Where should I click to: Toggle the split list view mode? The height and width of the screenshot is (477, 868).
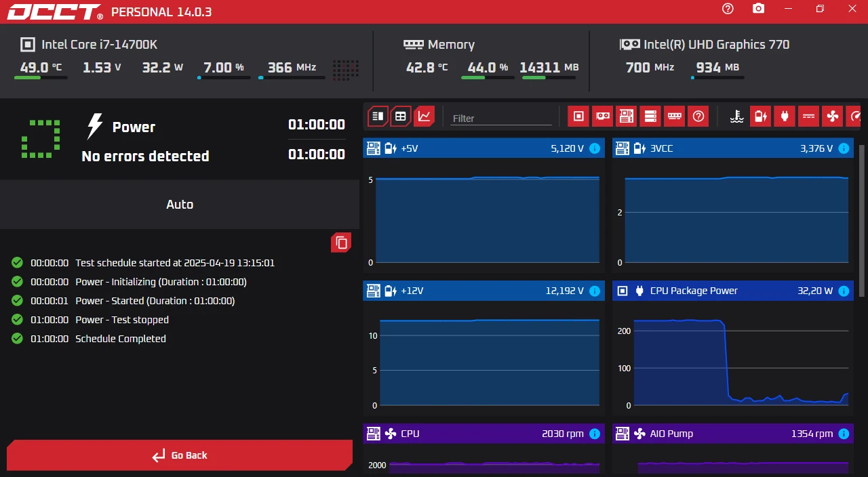pyautogui.click(x=378, y=117)
